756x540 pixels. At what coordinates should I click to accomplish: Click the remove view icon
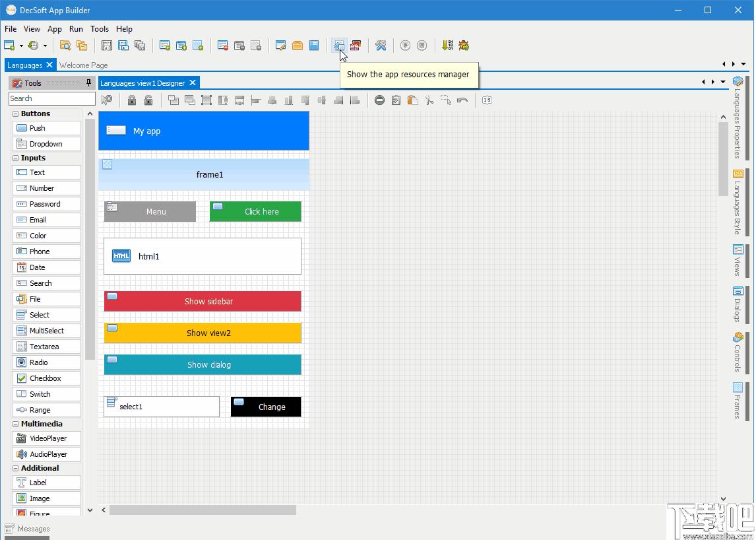click(x=223, y=46)
